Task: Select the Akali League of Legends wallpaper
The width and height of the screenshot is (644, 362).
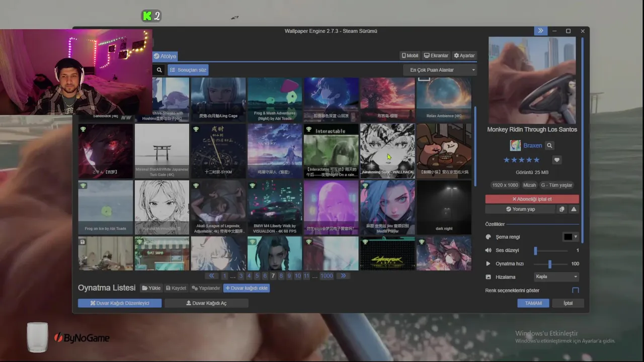Action: tap(218, 207)
